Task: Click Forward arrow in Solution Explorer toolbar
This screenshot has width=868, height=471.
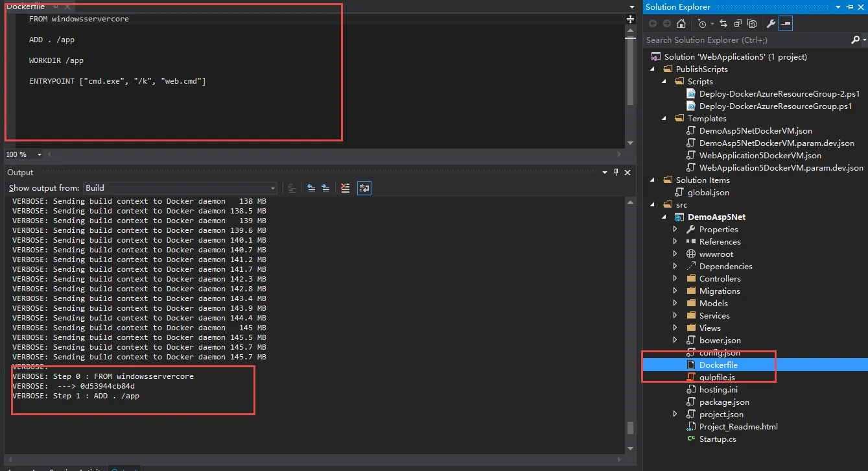Action: coord(666,24)
